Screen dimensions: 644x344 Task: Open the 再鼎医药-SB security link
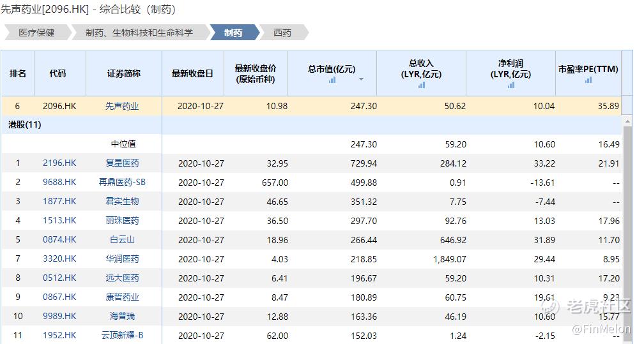point(122,182)
